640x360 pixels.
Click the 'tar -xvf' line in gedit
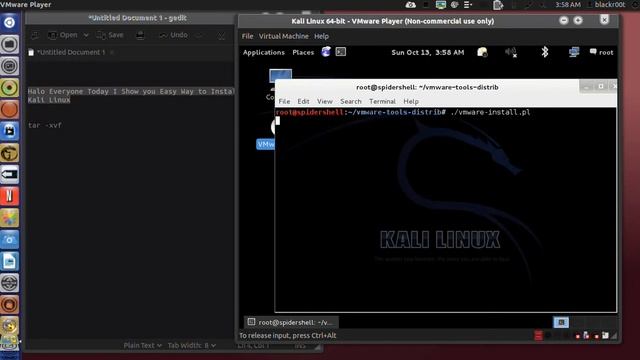[x=45, y=125]
